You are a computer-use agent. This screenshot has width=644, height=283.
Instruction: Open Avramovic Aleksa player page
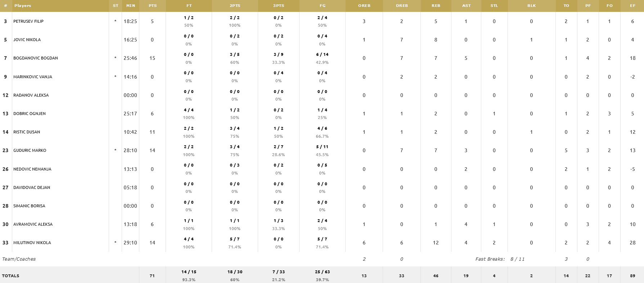pos(33,224)
